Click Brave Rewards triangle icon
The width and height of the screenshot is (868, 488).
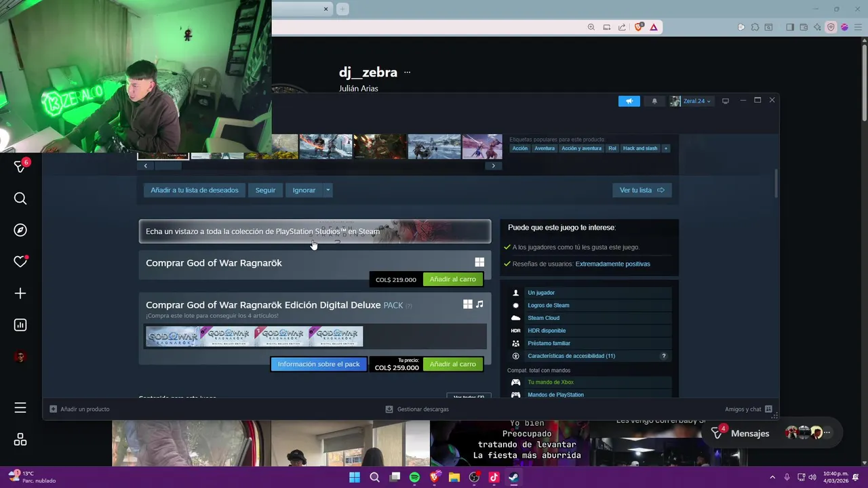coord(654,27)
